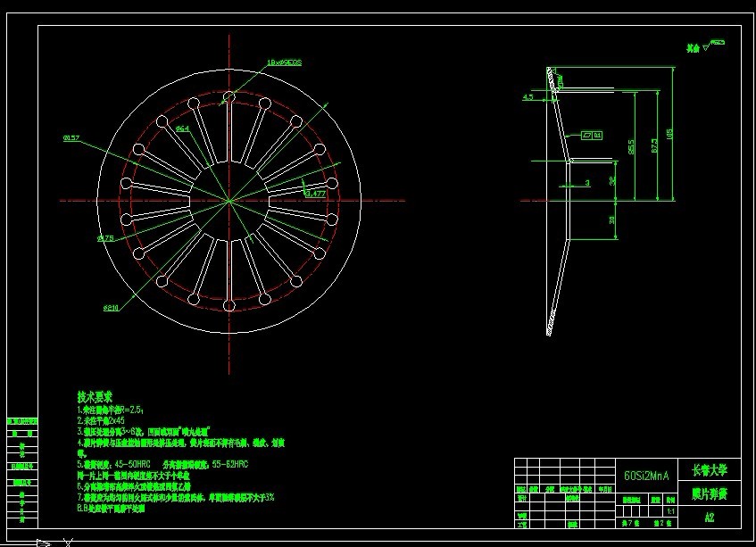This screenshot has height=547, width=756.
Task: Select the ø210 outer diameter label
Action: point(111,308)
